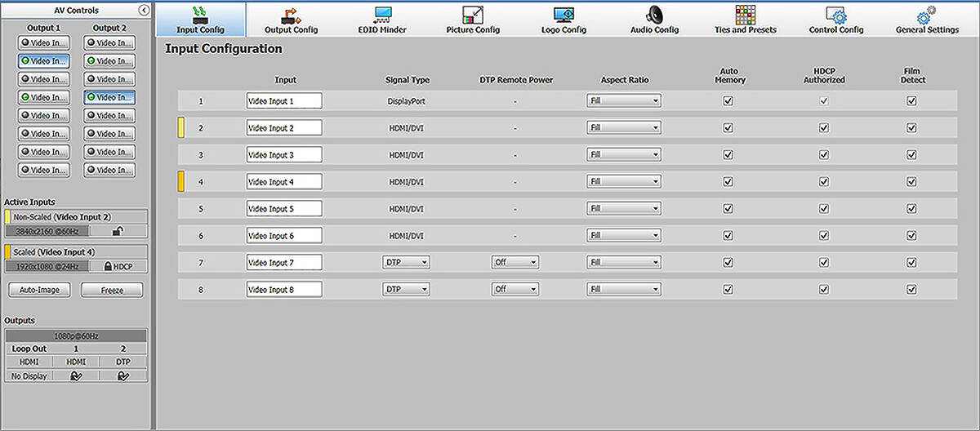Open Ties and Presets
The height and width of the screenshot is (431, 980).
click(x=745, y=19)
